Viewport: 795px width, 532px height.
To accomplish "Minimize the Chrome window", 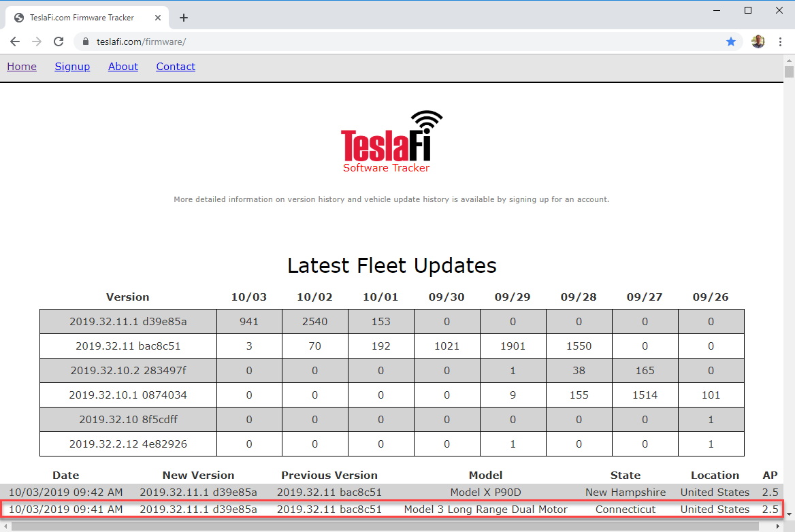I will coord(717,10).
